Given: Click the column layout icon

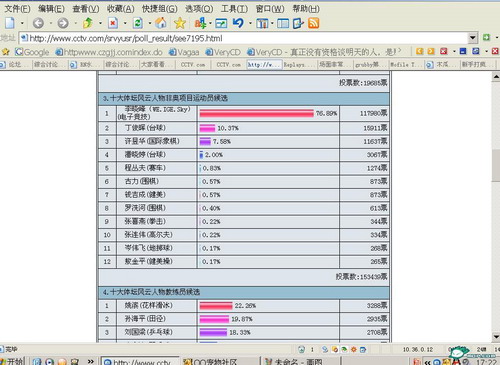Looking at the screenshot, I should pos(262,23).
